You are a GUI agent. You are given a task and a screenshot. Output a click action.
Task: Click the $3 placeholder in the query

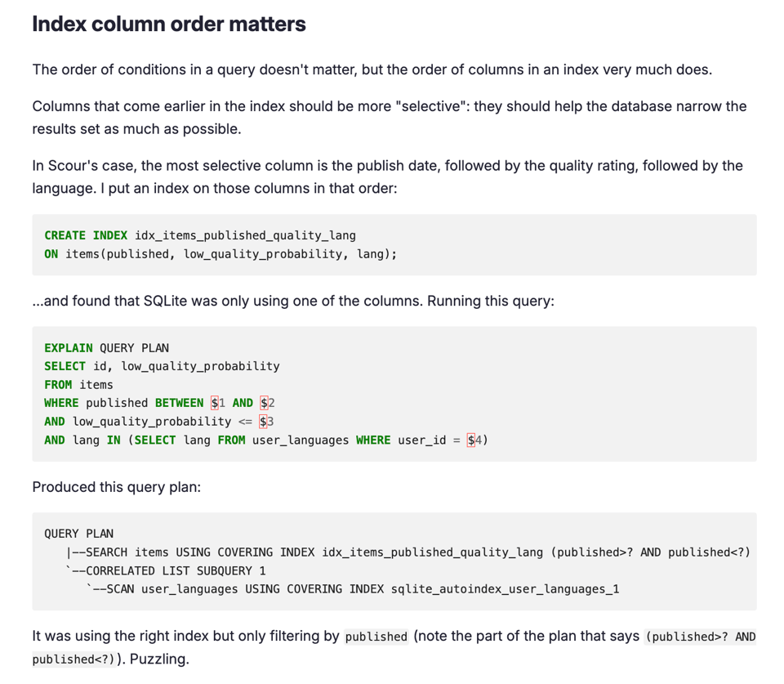tap(266, 422)
